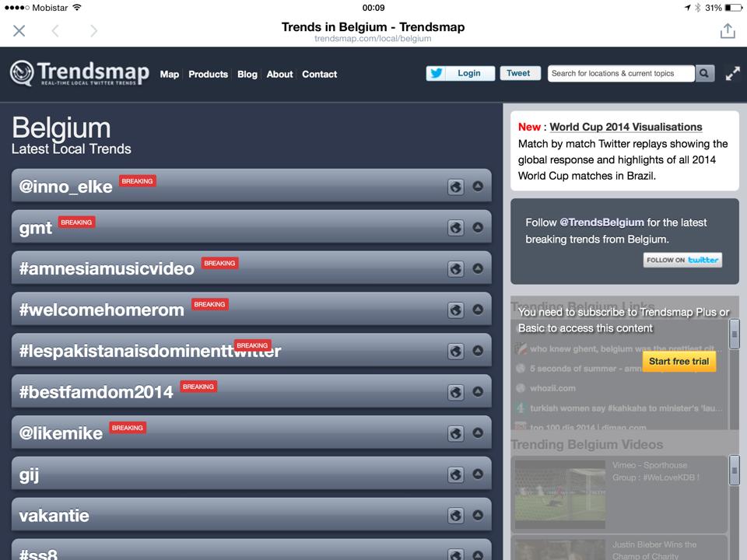Image resolution: width=747 pixels, height=560 pixels.
Task: Close the browser view with X
Action: tap(19, 31)
